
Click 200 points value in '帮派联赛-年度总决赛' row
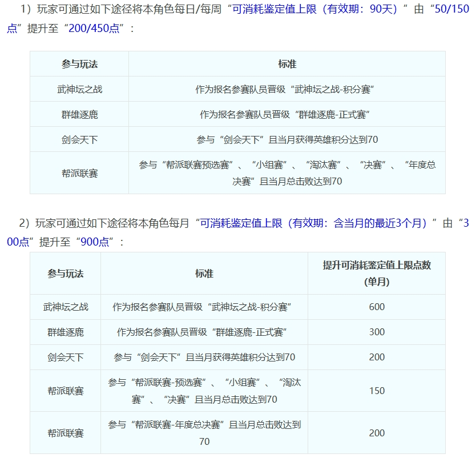[376, 433]
